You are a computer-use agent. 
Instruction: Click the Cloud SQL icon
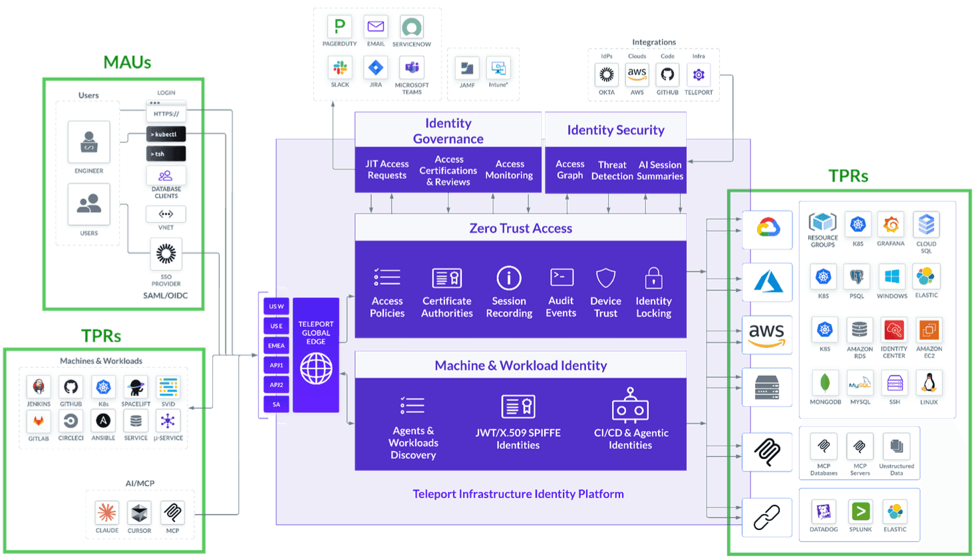926,225
